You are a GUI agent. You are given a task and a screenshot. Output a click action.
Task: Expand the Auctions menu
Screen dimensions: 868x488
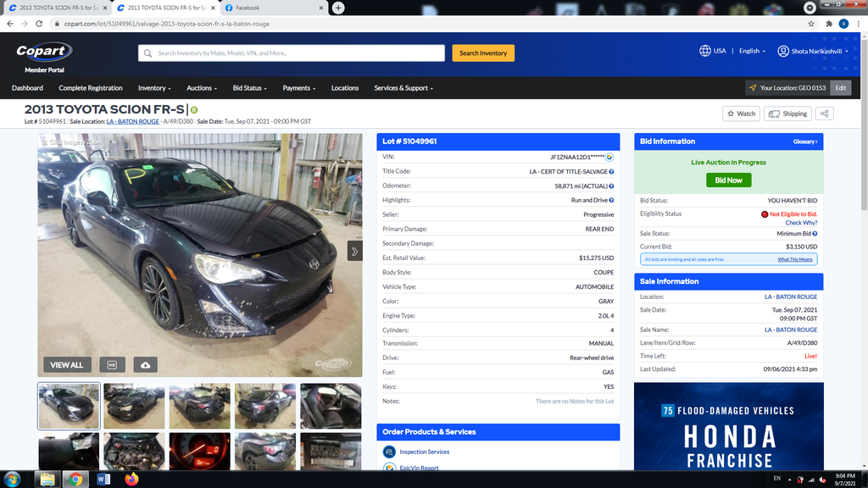202,88
